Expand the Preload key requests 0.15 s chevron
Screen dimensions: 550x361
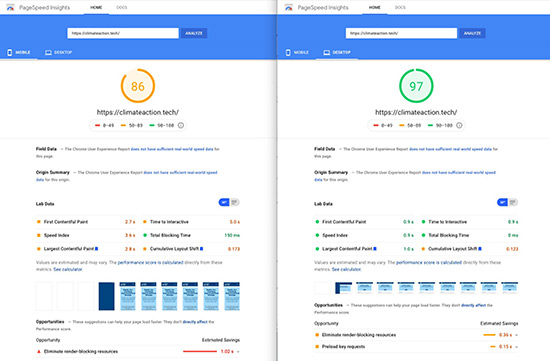516,347
